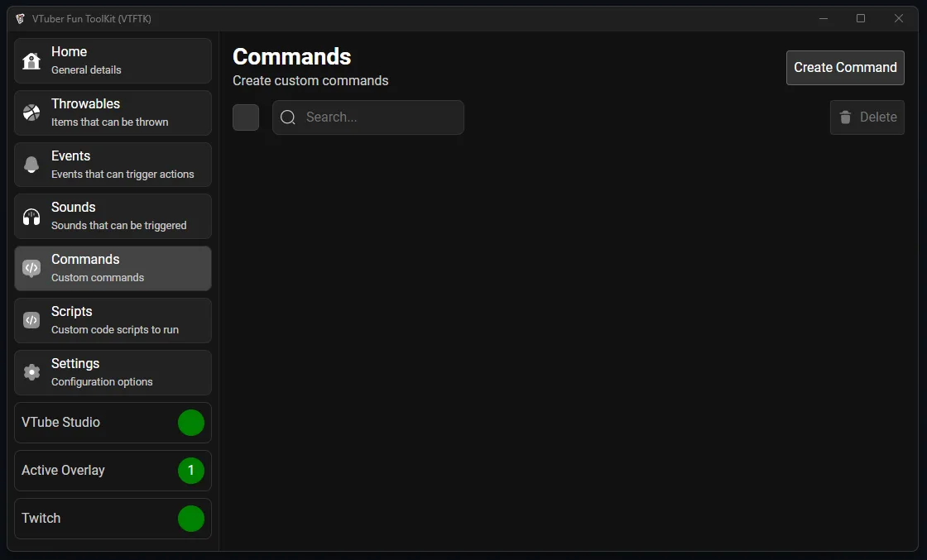Image resolution: width=927 pixels, height=560 pixels.
Task: Click the Throwables ball icon
Action: (31, 113)
